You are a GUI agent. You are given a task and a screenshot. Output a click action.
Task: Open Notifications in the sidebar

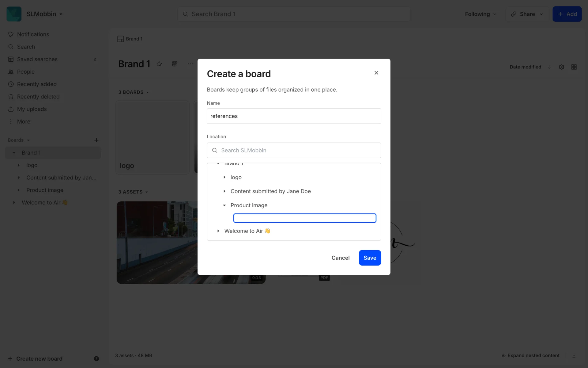coord(33,34)
